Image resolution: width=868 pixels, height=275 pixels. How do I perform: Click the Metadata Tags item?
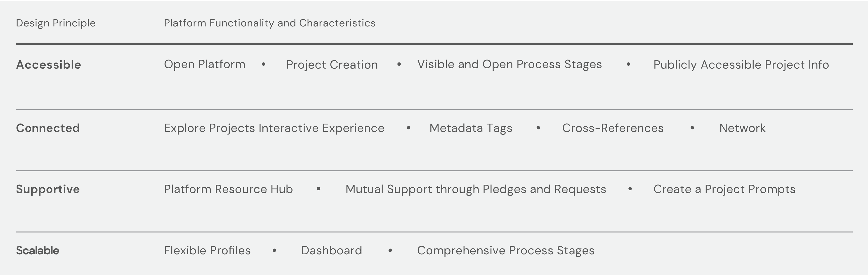coord(471,128)
